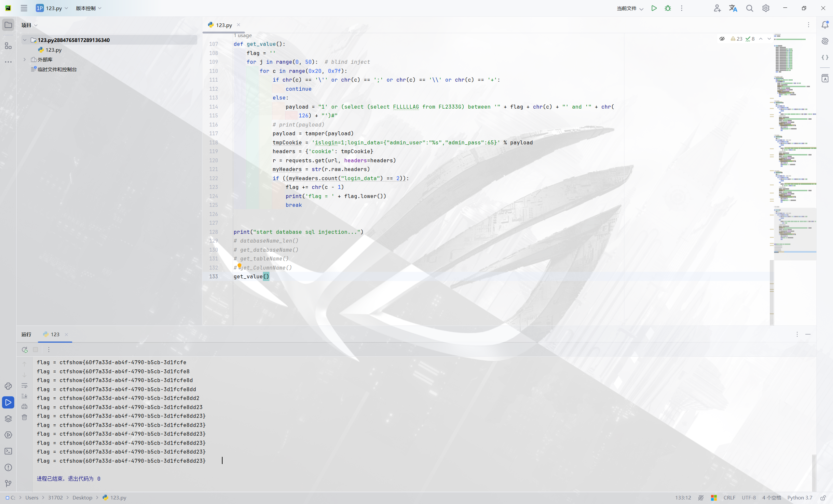Open the UTF-8 encoding selector

pyautogui.click(x=748, y=497)
